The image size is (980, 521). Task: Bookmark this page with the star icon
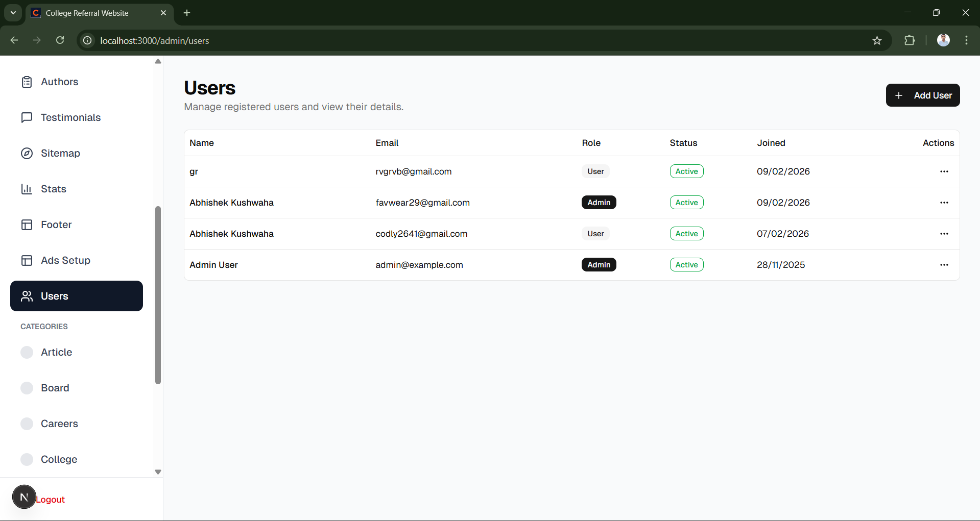877,40
